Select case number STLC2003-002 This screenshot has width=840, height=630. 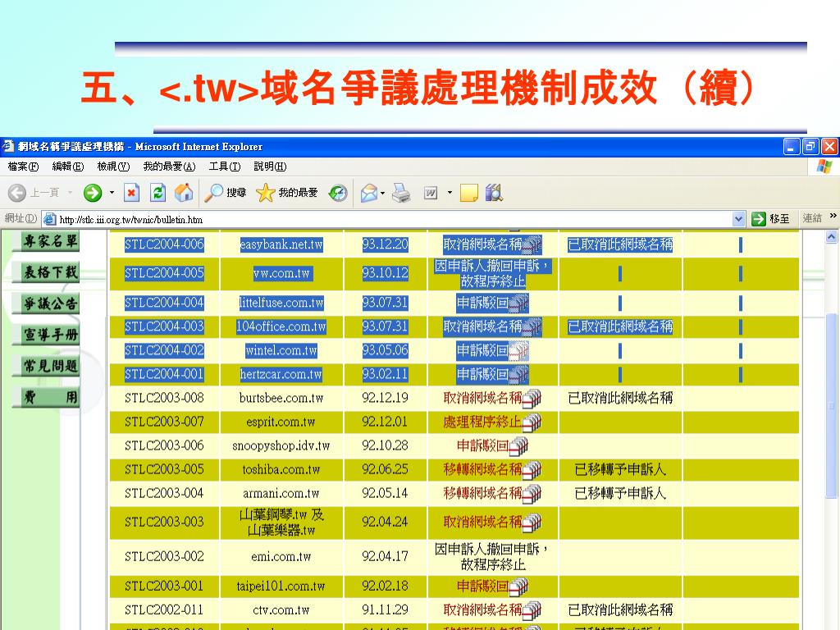164,557
